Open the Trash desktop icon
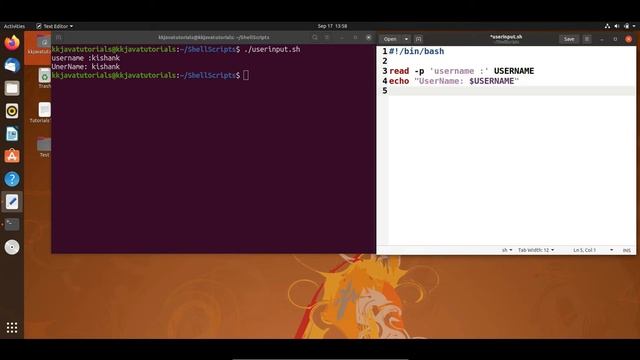Image resolution: width=640 pixels, height=360 pixels. coord(44,78)
